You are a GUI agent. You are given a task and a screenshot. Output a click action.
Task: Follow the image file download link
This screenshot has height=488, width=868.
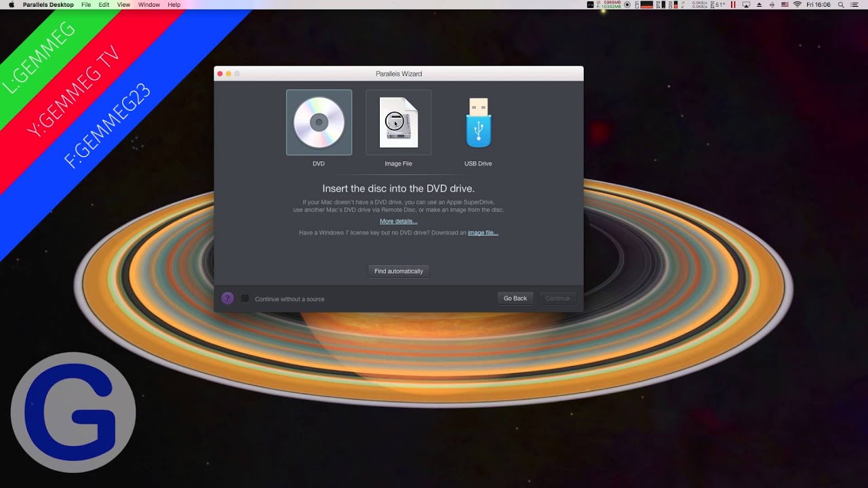483,232
